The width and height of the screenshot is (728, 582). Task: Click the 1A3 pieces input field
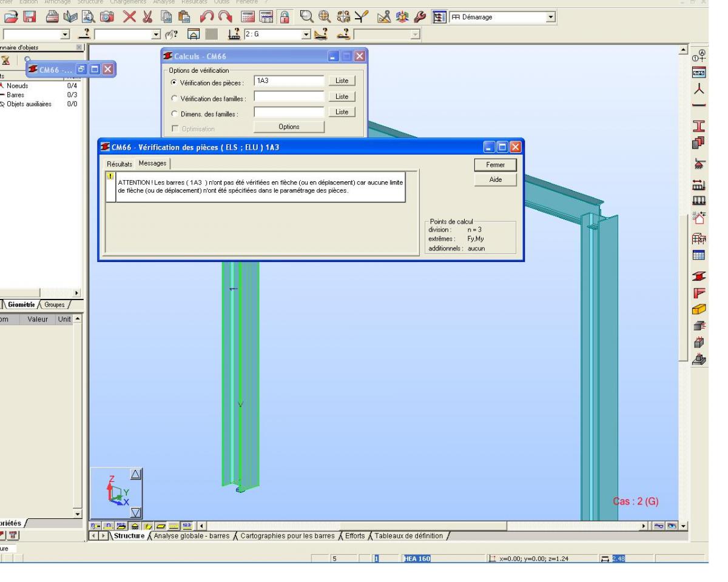coord(289,81)
